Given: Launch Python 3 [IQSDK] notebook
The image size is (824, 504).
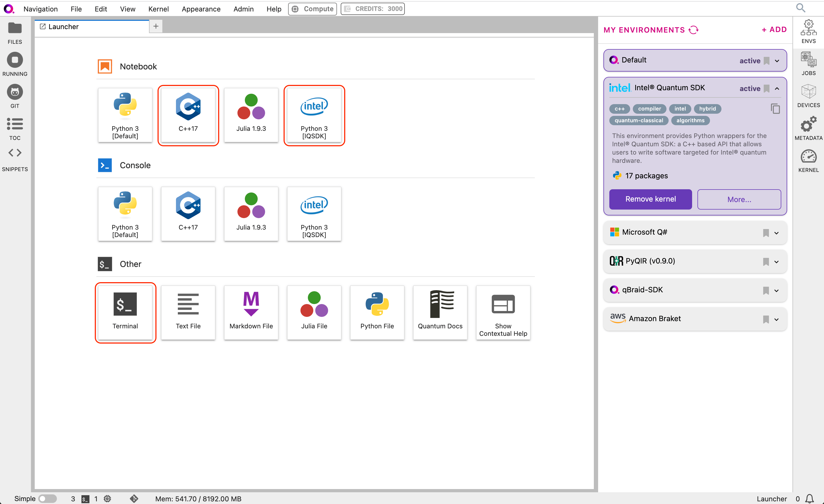Looking at the screenshot, I should tap(314, 115).
